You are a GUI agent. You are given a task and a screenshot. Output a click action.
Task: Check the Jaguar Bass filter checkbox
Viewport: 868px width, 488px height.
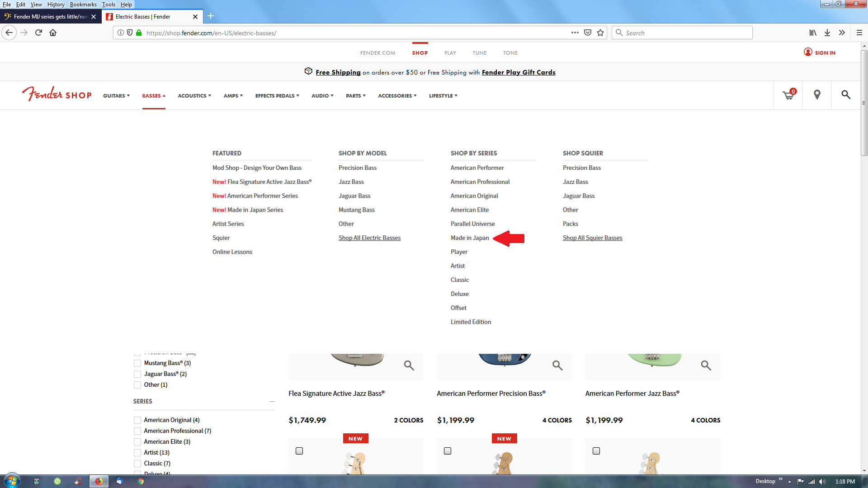137,374
